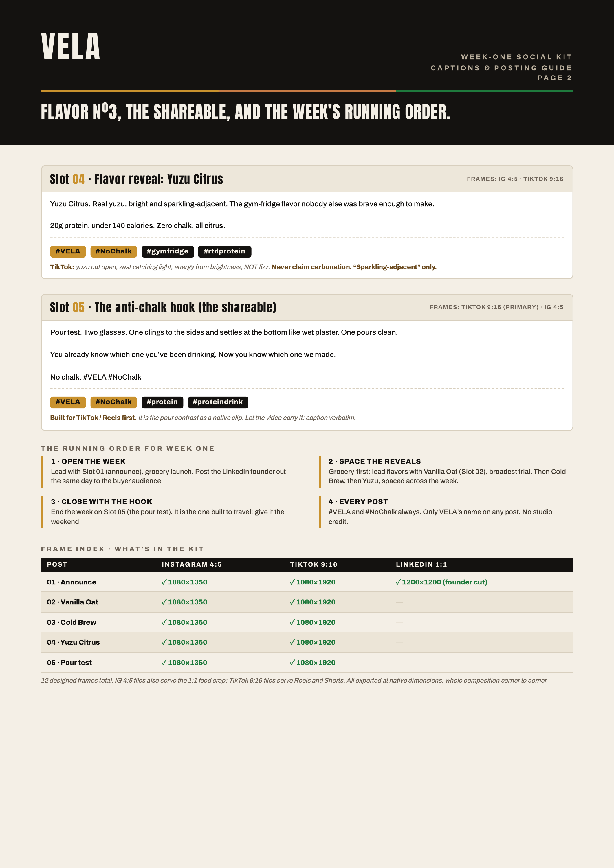Click the #proteindrink hashtag pill
The width and height of the screenshot is (614, 868).
coord(218,402)
